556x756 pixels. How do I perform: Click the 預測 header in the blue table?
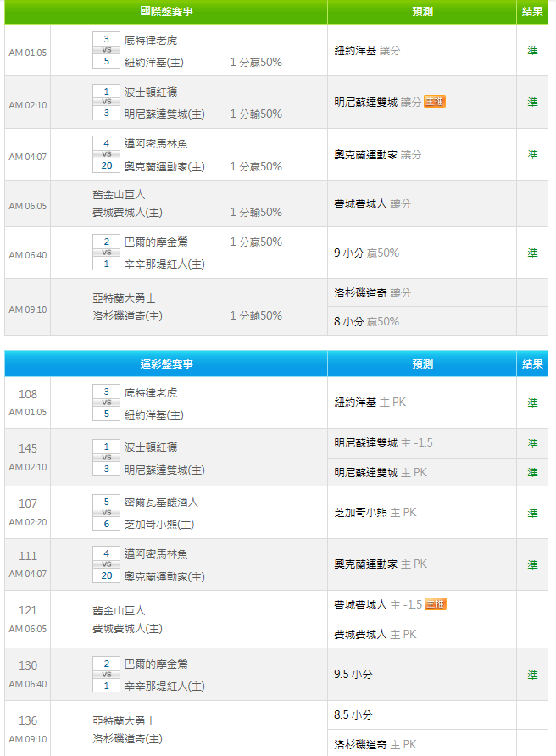(422, 364)
